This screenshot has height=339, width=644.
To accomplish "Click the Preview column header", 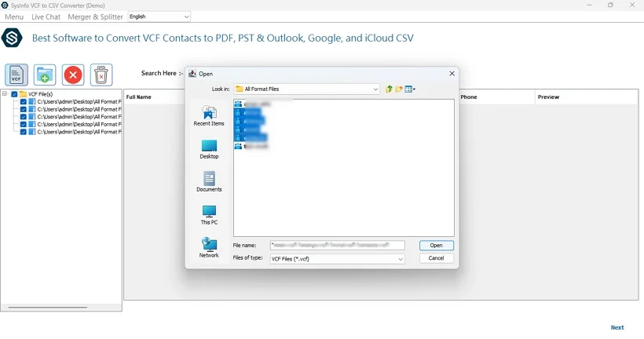I will pos(548,97).
